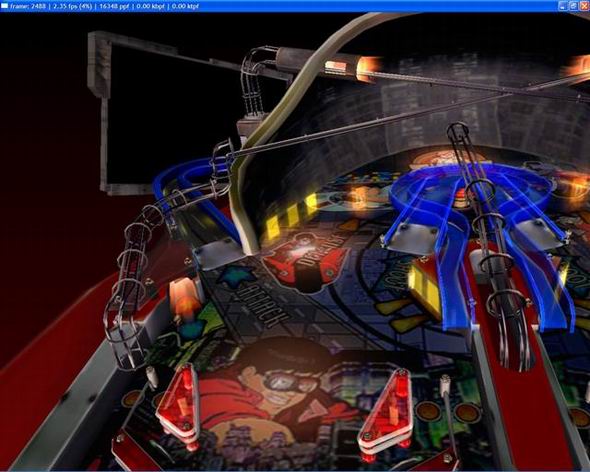Close the pinball render window
590x472 pixels.
point(584,6)
